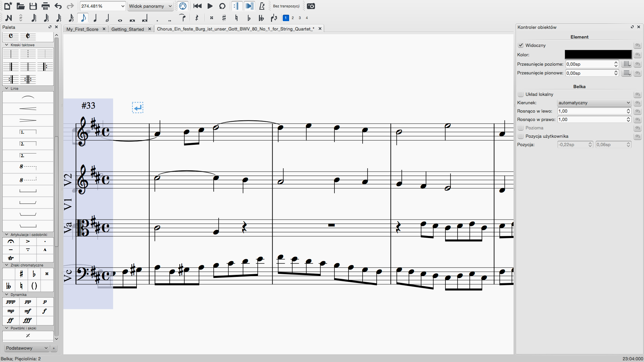Switch to voice 3

[300, 18]
